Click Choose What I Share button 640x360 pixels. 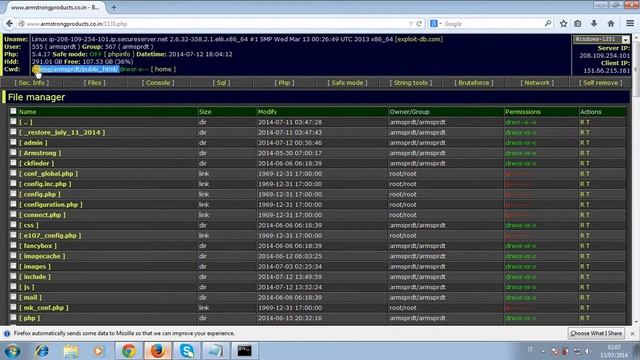(596, 333)
